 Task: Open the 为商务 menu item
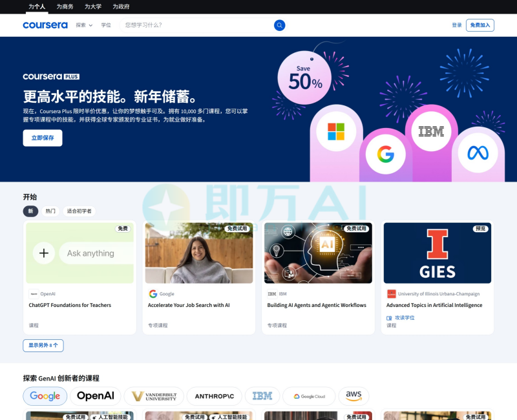click(x=67, y=6)
